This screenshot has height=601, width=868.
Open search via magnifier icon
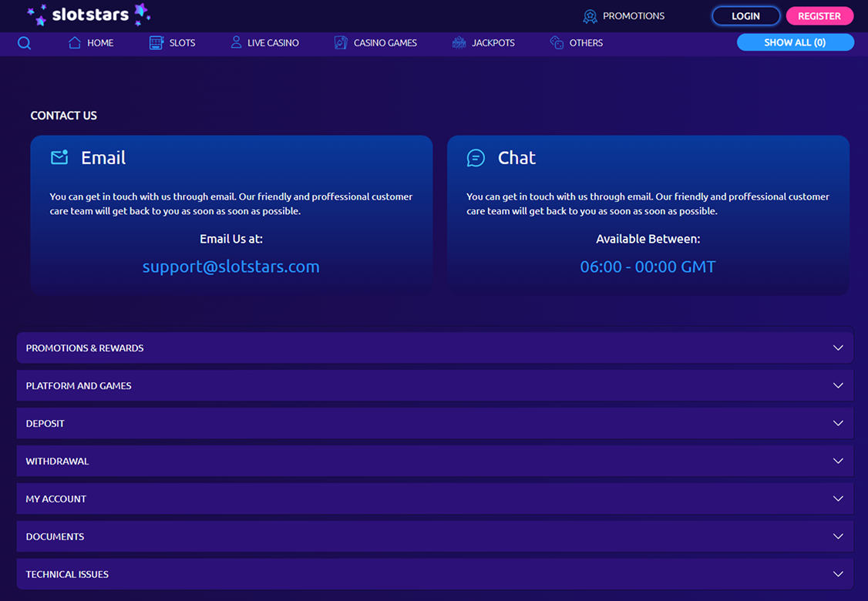click(24, 43)
